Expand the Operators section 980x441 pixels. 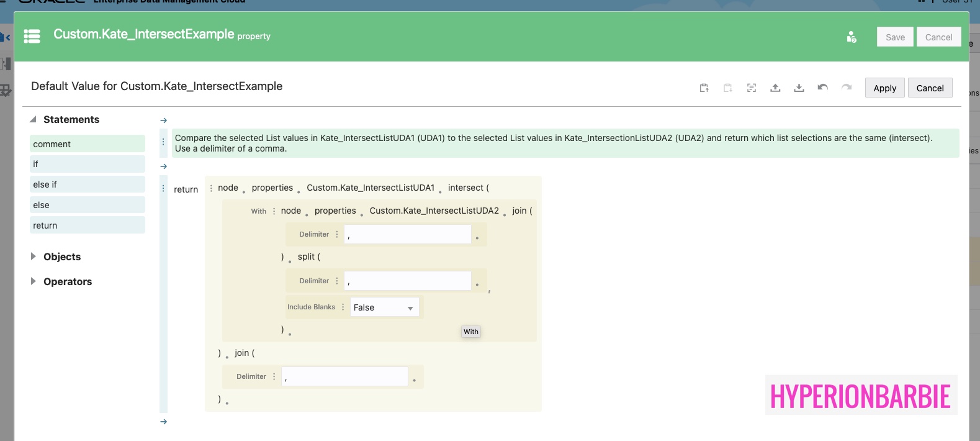pyautogui.click(x=34, y=281)
